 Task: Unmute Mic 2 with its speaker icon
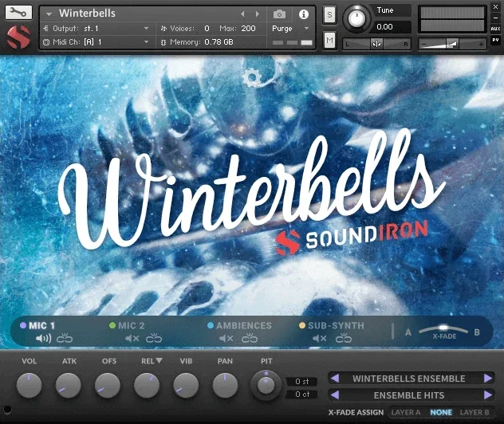[x=132, y=338]
